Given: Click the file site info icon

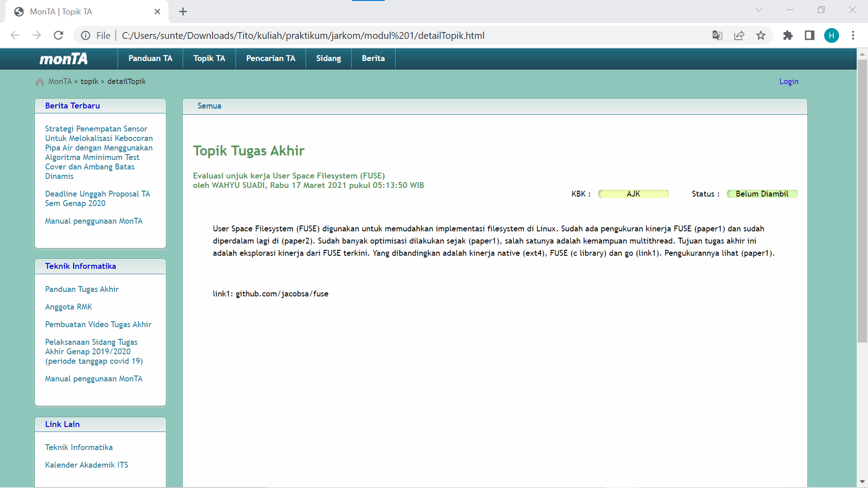Looking at the screenshot, I should (x=85, y=35).
